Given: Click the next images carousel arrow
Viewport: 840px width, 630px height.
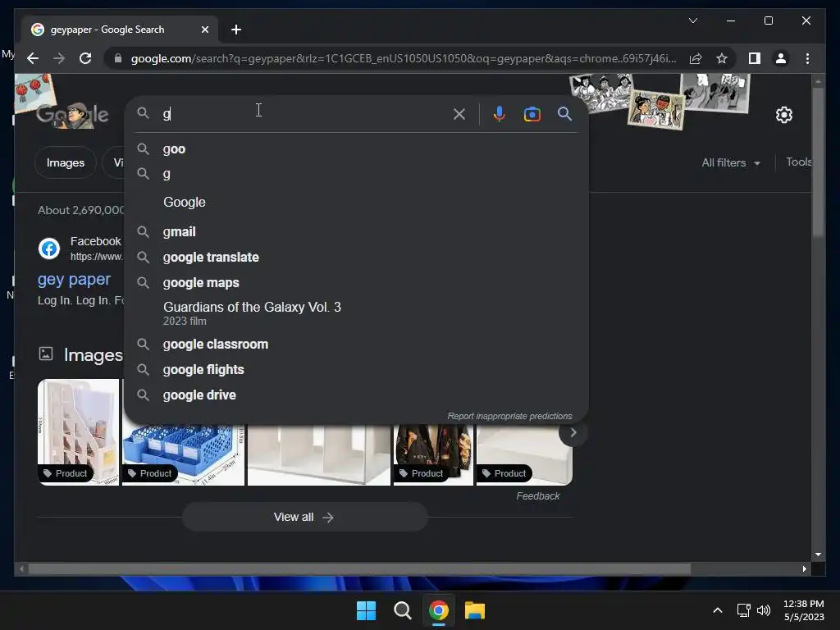Looking at the screenshot, I should click(x=573, y=432).
